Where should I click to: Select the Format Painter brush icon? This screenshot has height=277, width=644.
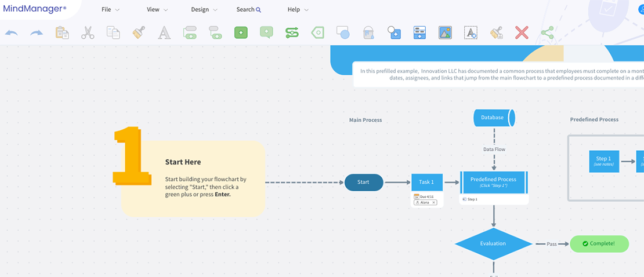pyautogui.click(x=139, y=32)
